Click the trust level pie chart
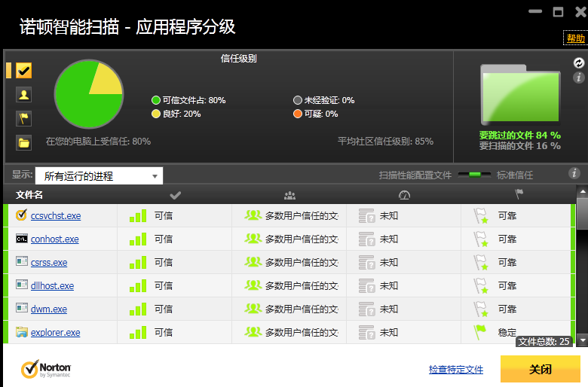 (89, 93)
